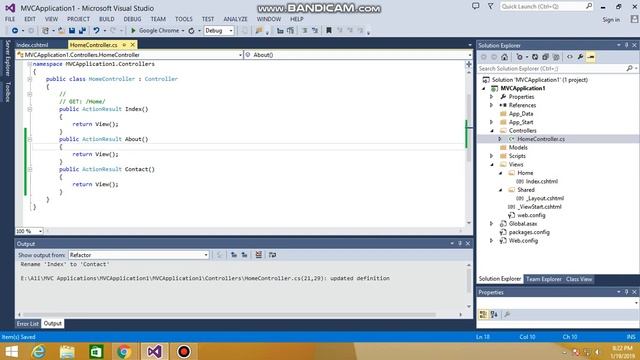The height and width of the screenshot is (360, 640).
Task: Start debugging with green play arrow
Action: pyautogui.click(x=133, y=31)
